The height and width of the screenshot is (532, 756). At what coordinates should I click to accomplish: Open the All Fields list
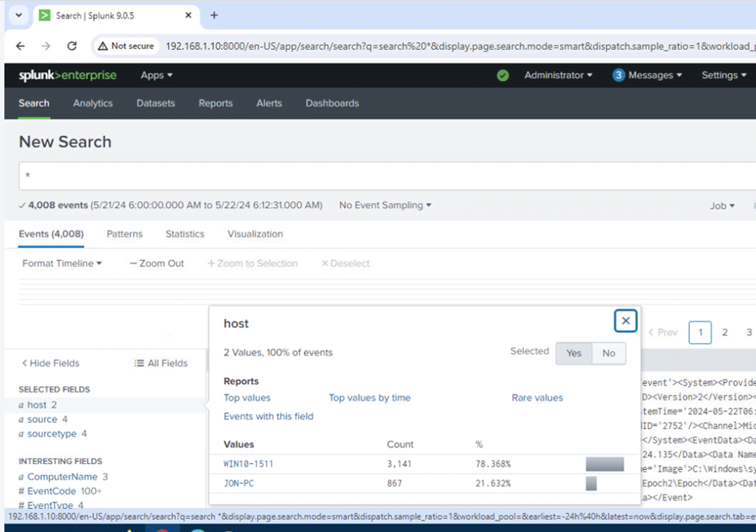[160, 363]
